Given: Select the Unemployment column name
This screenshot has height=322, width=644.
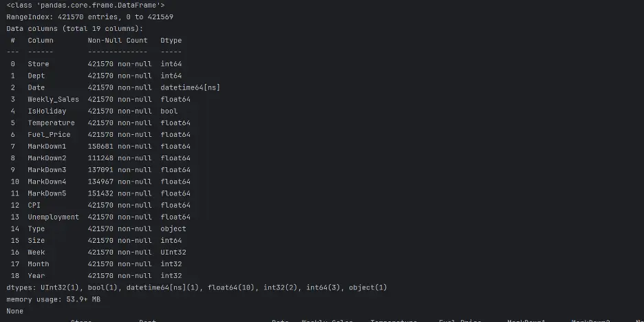Looking at the screenshot, I should pos(54,217).
